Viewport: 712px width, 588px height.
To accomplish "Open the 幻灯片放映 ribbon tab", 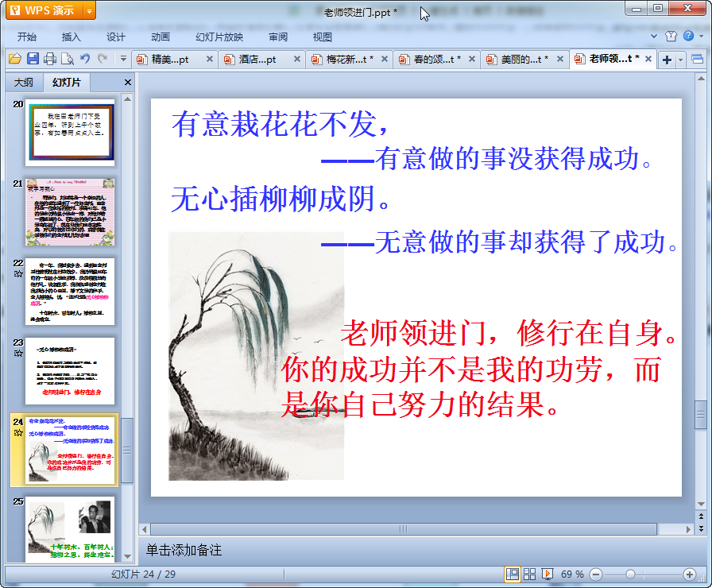I will [219, 37].
